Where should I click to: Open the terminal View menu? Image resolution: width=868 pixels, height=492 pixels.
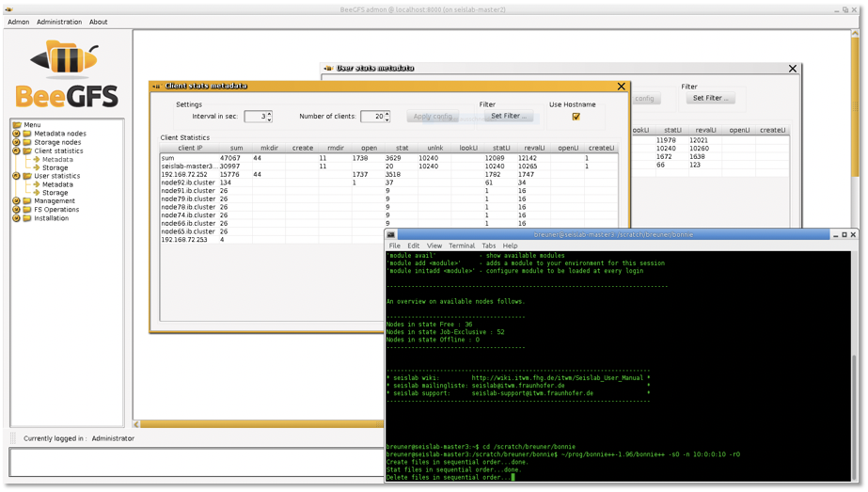pyautogui.click(x=434, y=246)
